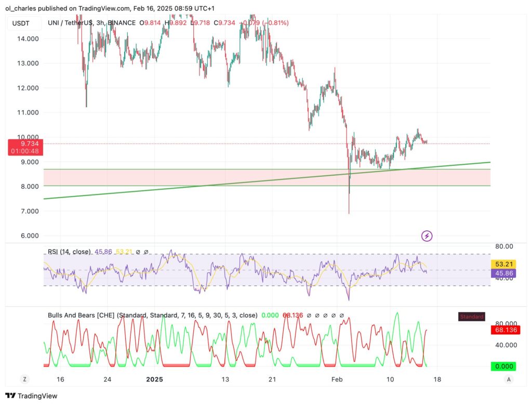Click the last ∅ icon in the Bulls And Bears legend
Screen dimensions: 532x405
point(342,315)
